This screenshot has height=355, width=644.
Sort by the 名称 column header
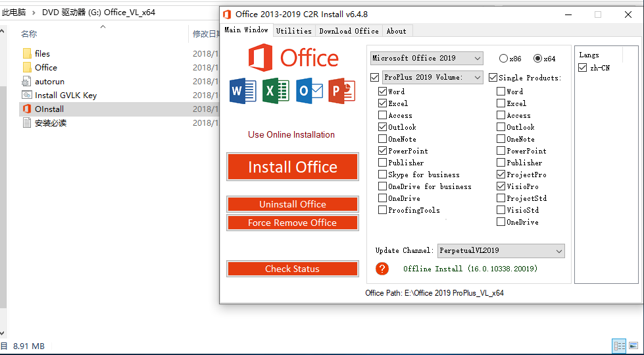pos(29,34)
